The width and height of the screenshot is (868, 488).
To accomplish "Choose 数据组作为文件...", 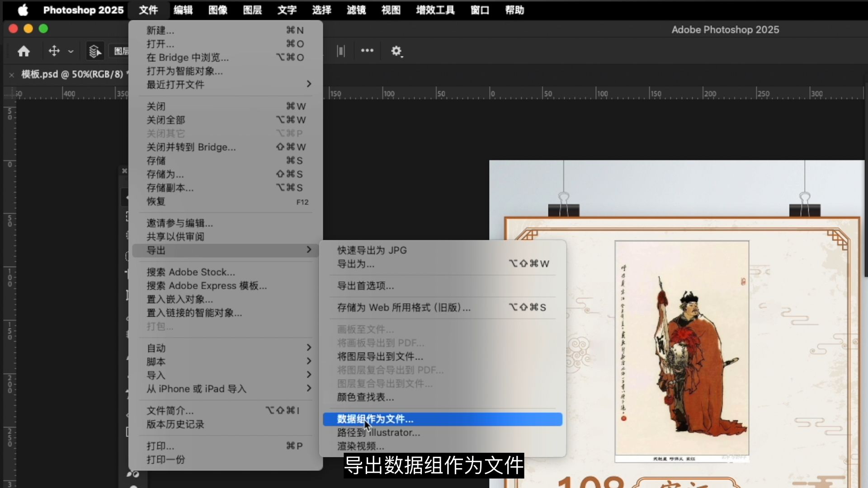I will click(443, 419).
